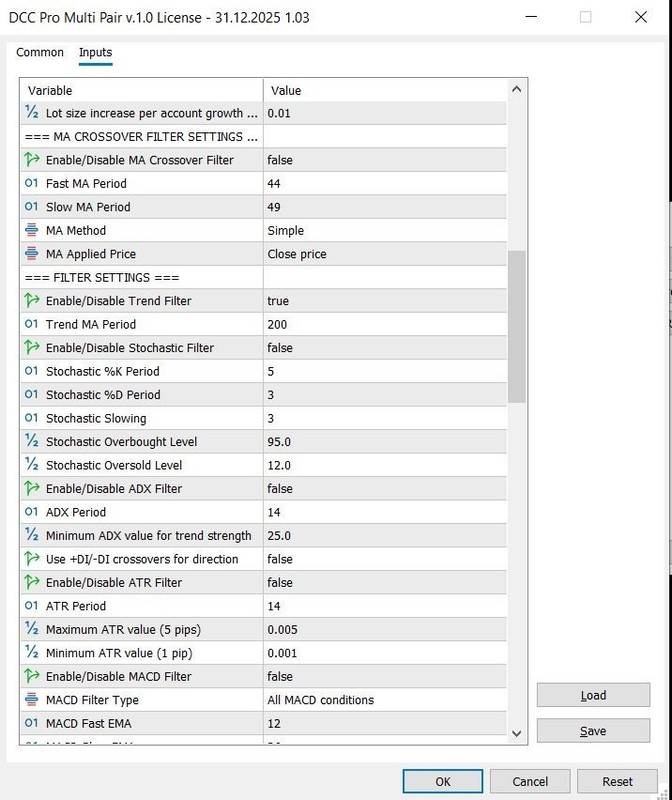Click the Cancel button
The width and height of the screenshot is (672, 800).
click(530, 781)
